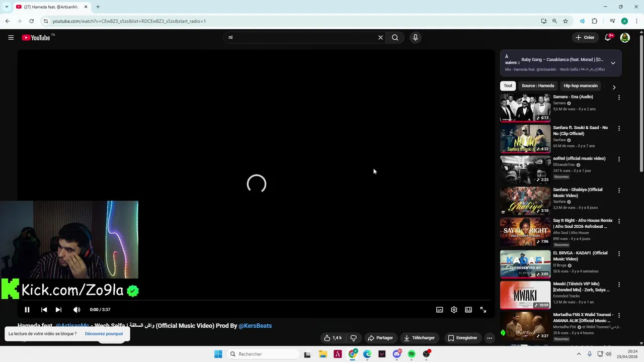This screenshot has width=644, height=362.
Task: Open YouTube notifications bell
Action: pyautogui.click(x=608, y=37)
